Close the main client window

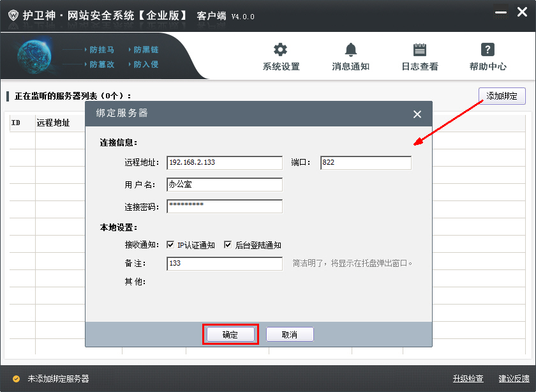point(522,12)
